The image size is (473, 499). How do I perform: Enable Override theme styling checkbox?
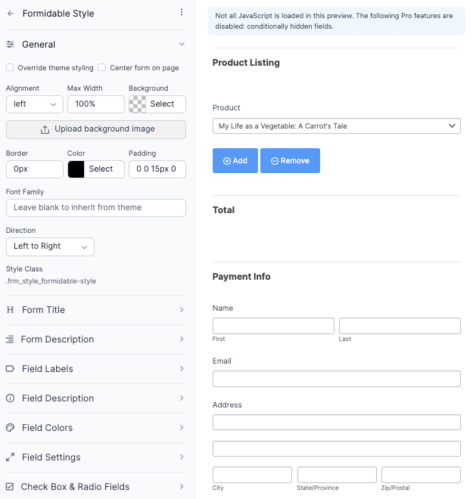click(x=10, y=68)
